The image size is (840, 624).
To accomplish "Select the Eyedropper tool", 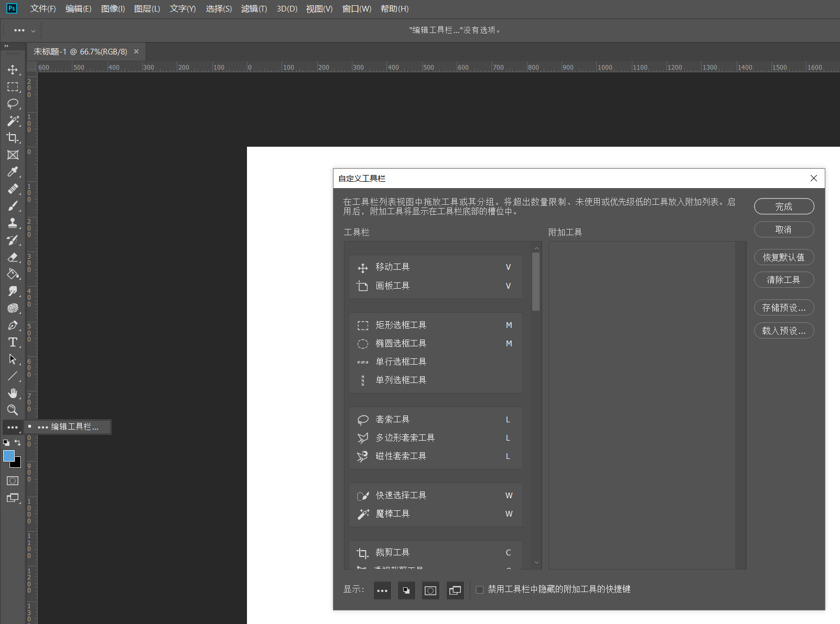I will (x=13, y=172).
